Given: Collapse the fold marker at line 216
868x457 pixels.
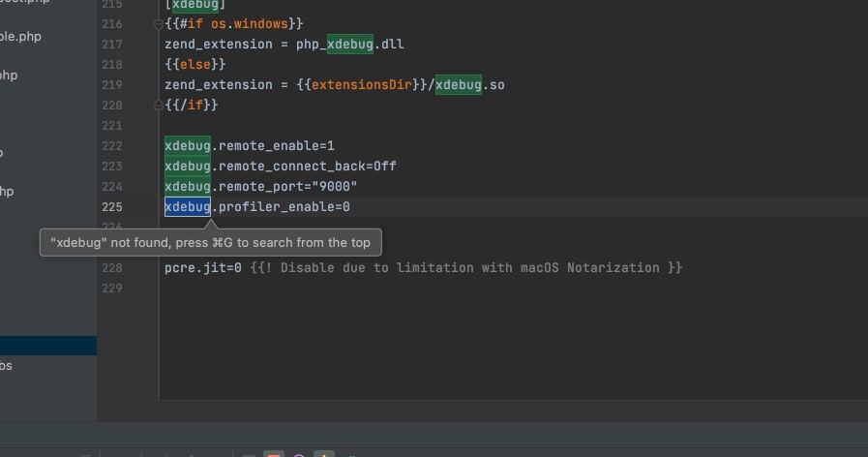Looking at the screenshot, I should click(x=158, y=24).
